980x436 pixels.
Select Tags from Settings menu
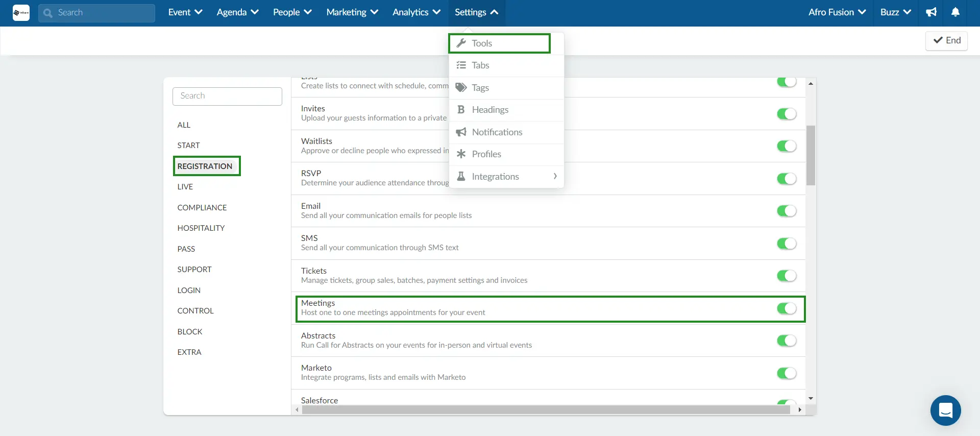pos(506,88)
